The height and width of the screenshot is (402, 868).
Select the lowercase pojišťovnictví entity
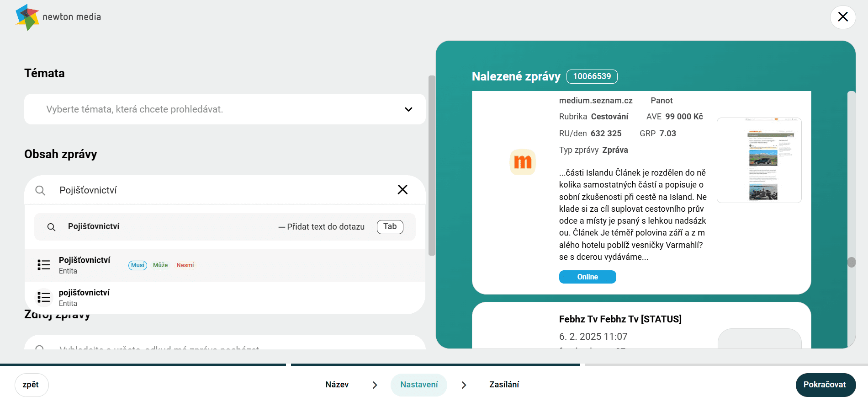click(225, 298)
